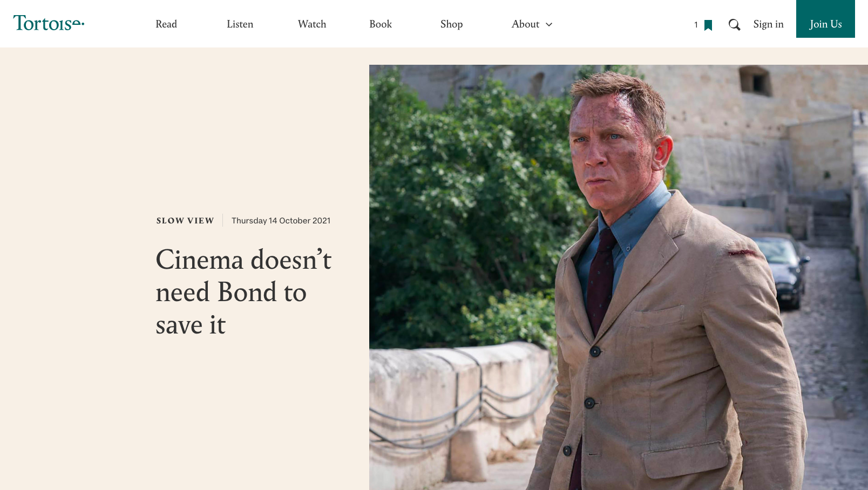Click blank navigation bar space right of About
The height and width of the screenshot is (490, 868).
[621, 24]
